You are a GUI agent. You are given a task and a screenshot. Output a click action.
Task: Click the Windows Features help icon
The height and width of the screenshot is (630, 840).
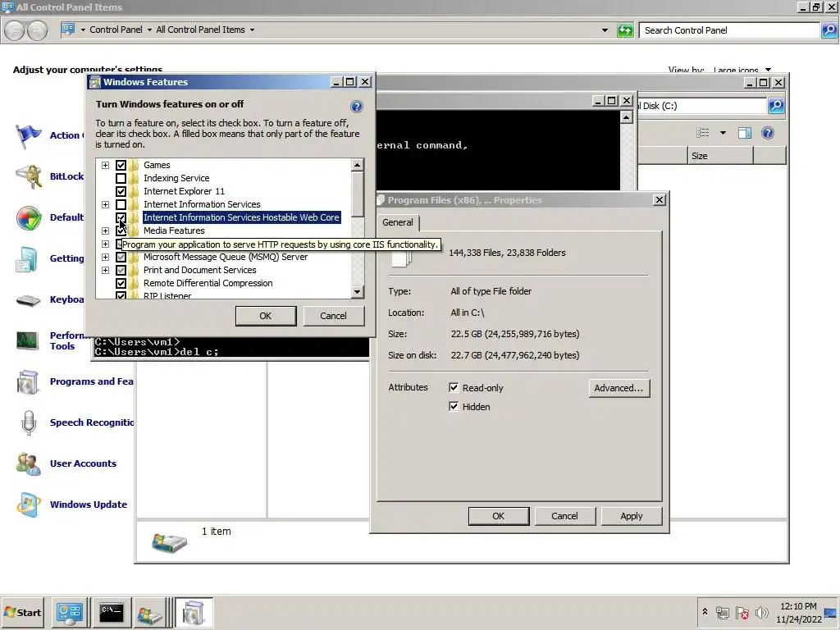(356, 106)
